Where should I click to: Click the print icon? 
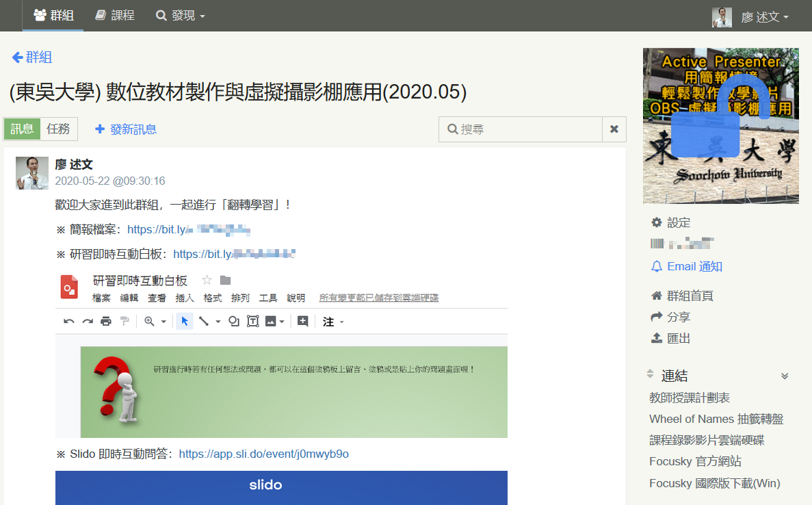click(x=106, y=322)
